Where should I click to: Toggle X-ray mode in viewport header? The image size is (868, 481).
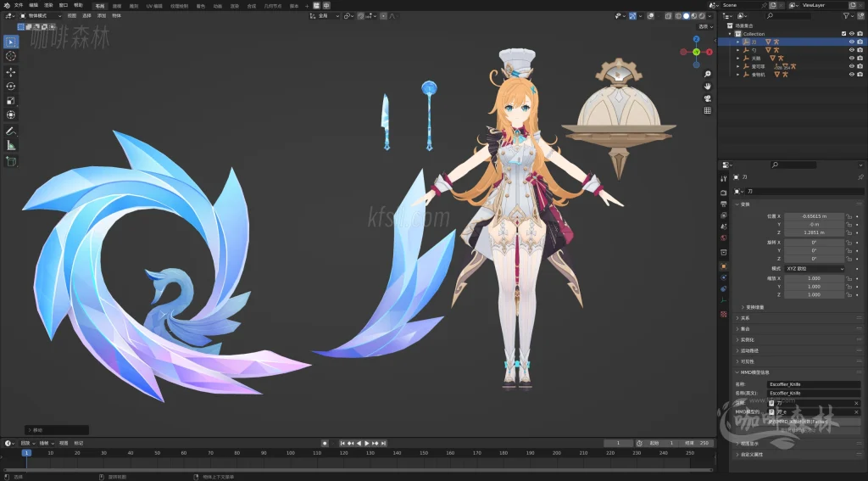click(x=668, y=16)
